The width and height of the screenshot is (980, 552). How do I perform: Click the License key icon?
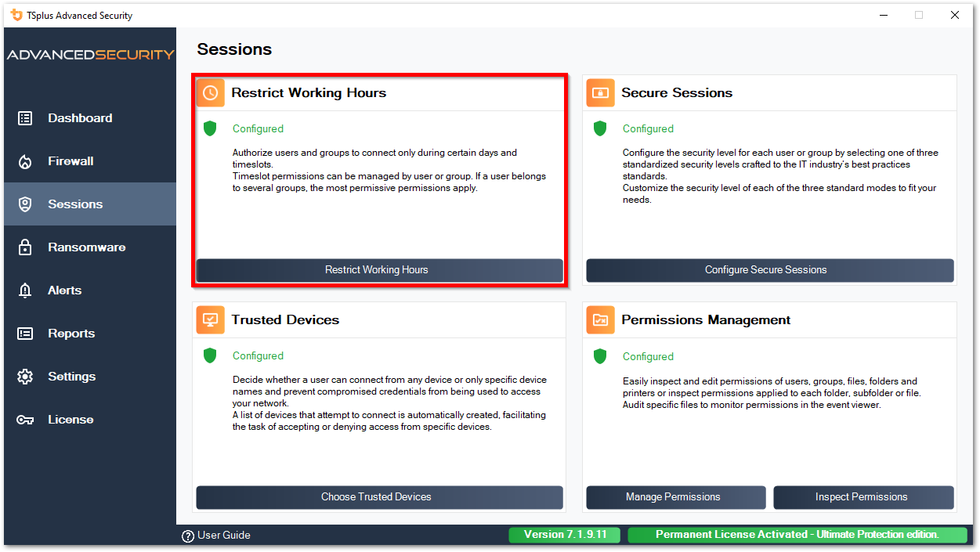(25, 420)
